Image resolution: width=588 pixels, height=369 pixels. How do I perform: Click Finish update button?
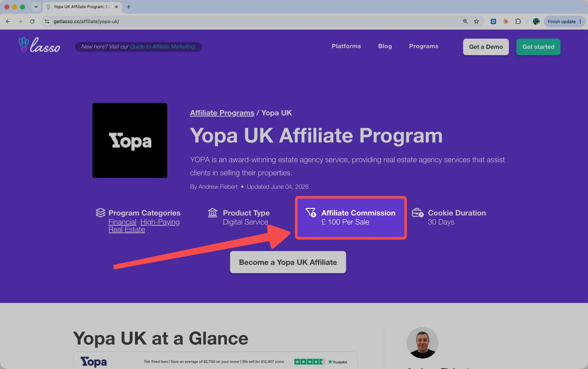(562, 21)
